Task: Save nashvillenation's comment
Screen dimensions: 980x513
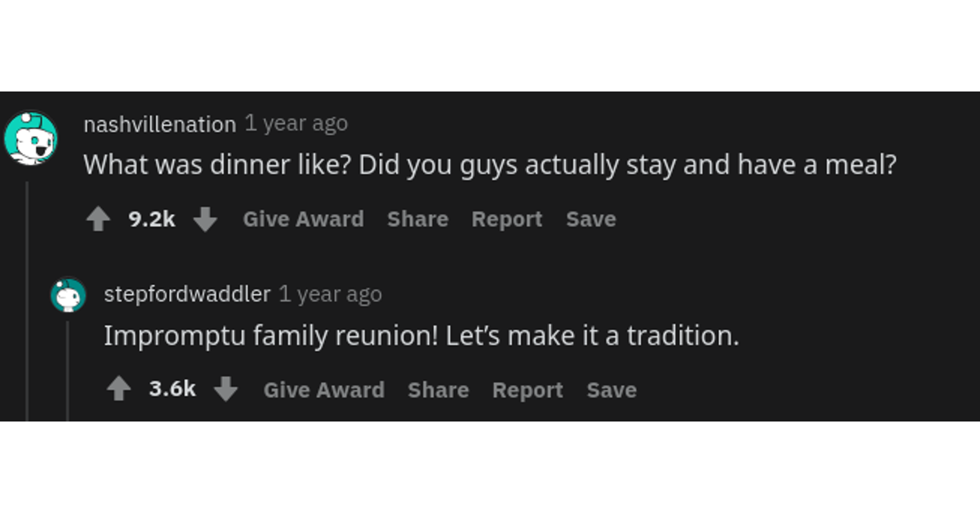Action: [x=591, y=219]
